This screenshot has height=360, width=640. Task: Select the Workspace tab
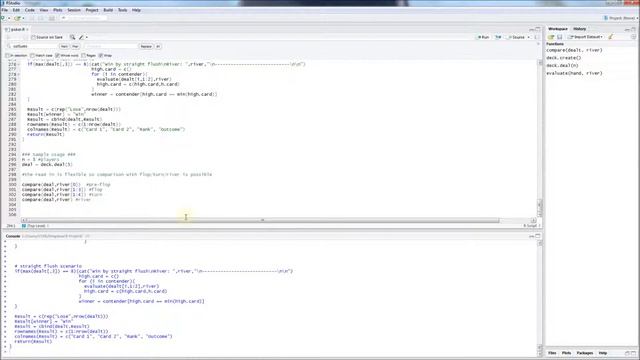click(x=558, y=29)
